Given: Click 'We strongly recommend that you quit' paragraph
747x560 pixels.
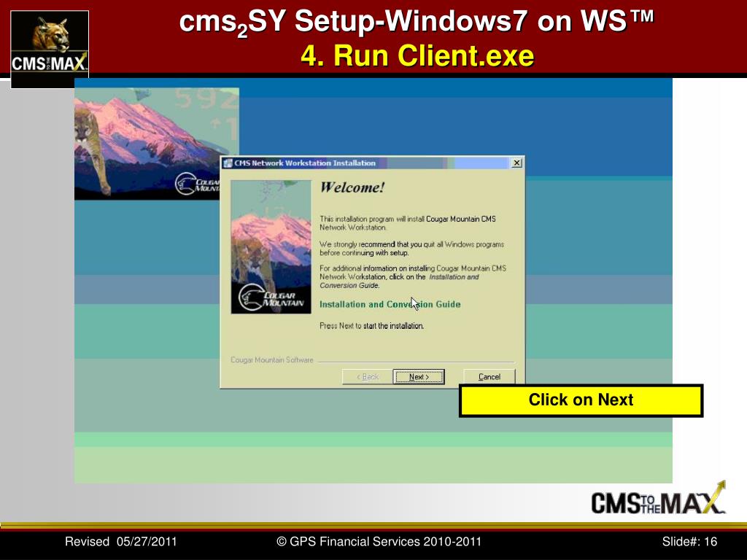Looking at the screenshot, I should point(411,249).
